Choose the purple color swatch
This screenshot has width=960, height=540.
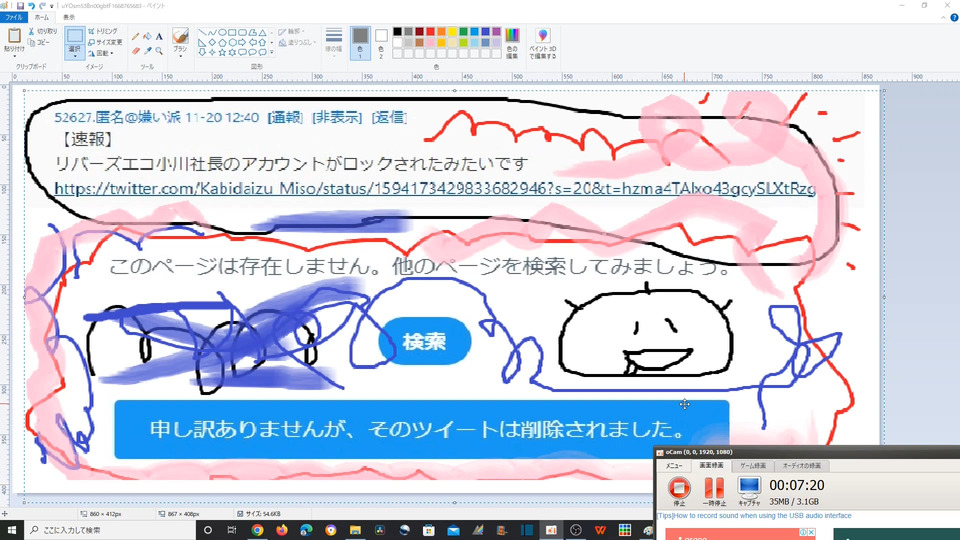coord(497,32)
